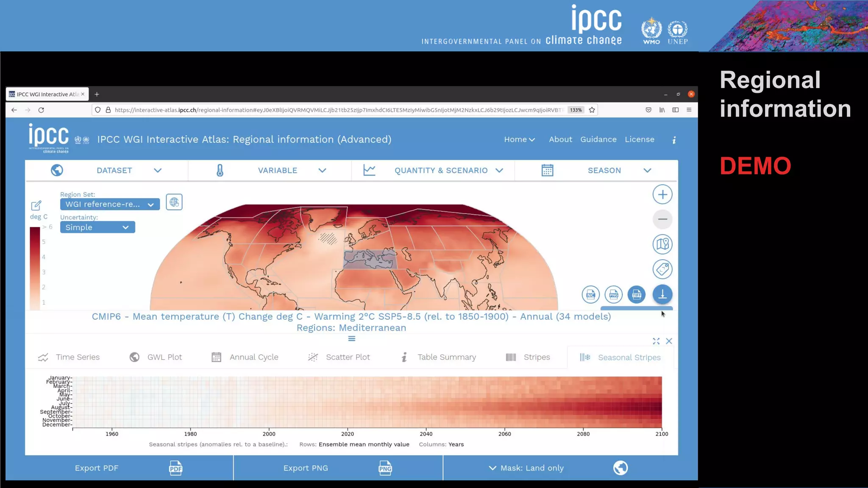Click the line chart Quantity & Scenario icon
The width and height of the screenshot is (868, 488).
369,170
